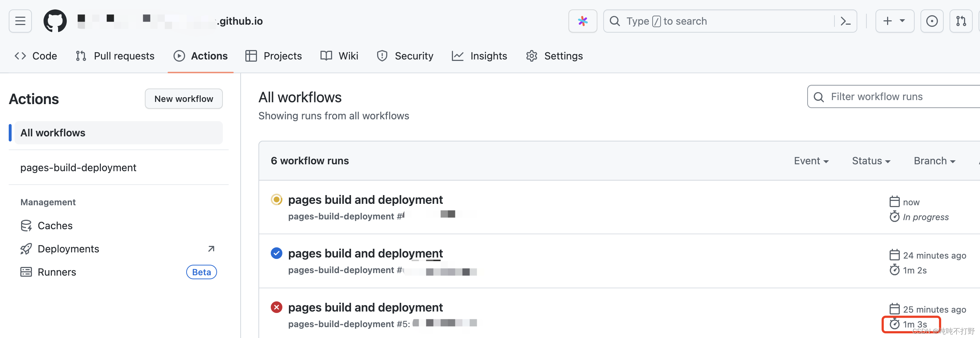Click the calendar icon beside 'now'
Image resolution: width=980 pixels, height=338 pixels.
[894, 202]
